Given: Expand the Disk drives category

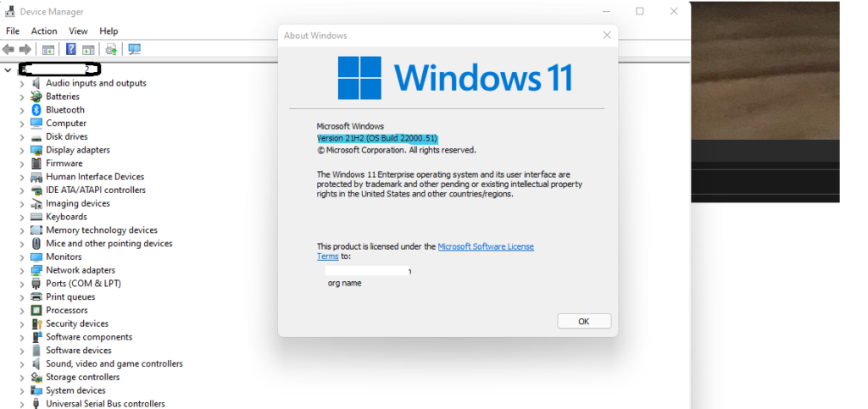Looking at the screenshot, I should 21,136.
